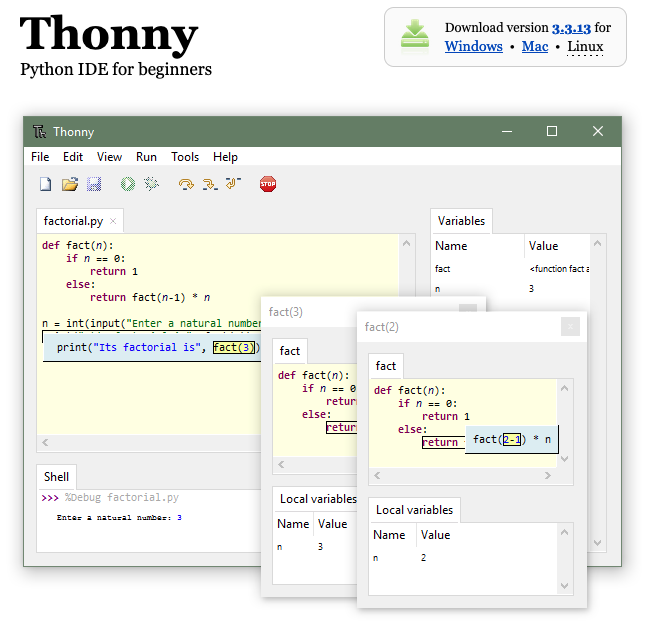The image size is (656, 621).
Task: Close the factorial.py tab with its x
Action: 113,221
